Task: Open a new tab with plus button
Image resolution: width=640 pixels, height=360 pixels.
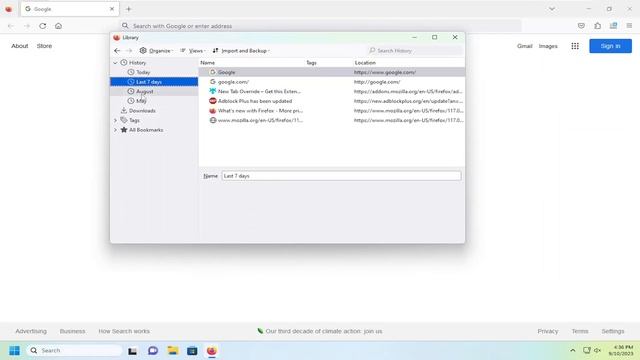Action: coord(129,9)
